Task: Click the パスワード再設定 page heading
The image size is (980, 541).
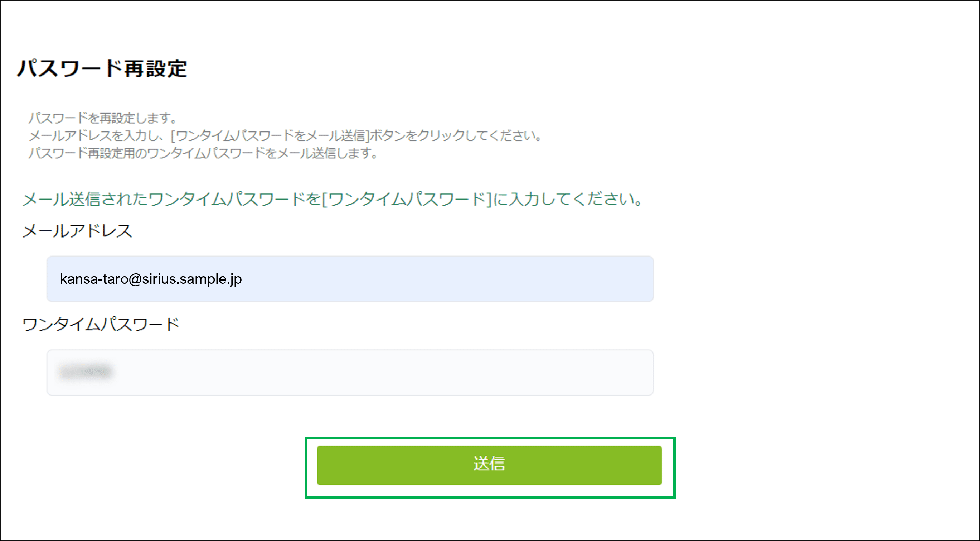Action: tap(102, 69)
